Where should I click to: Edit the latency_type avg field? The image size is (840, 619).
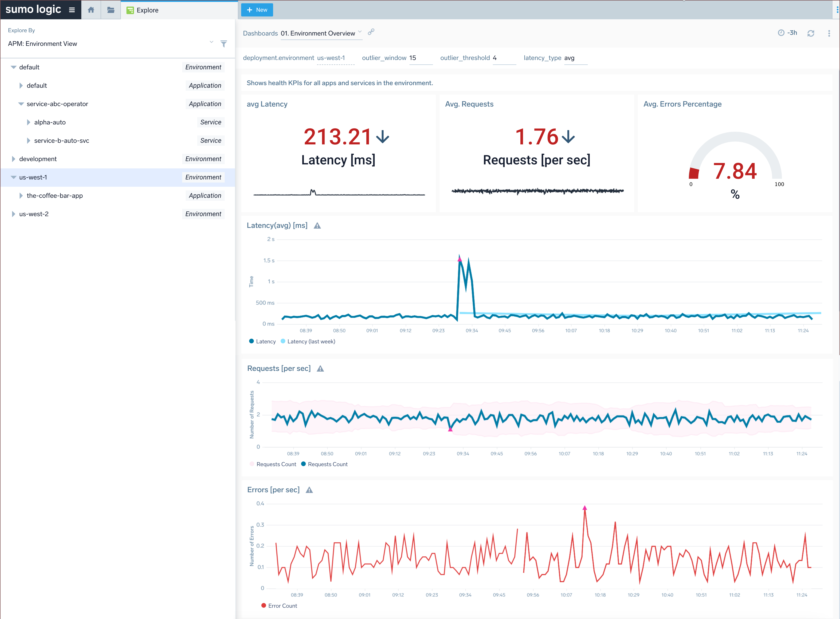click(x=576, y=58)
